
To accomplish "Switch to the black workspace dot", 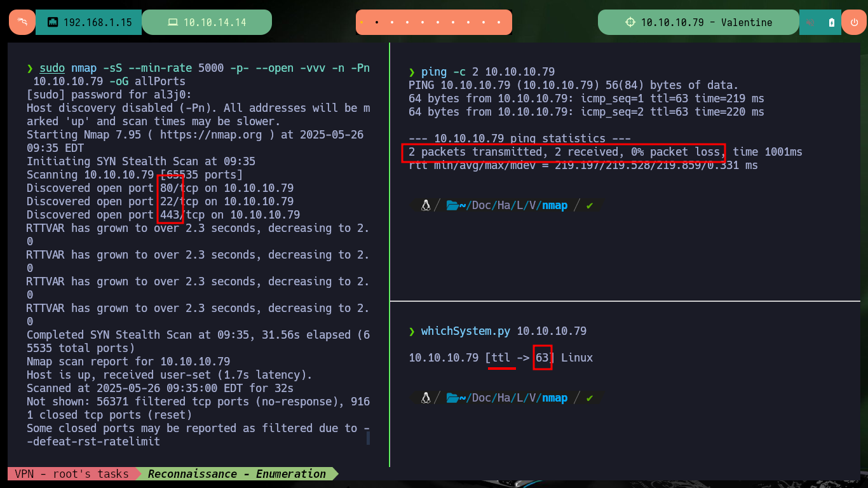I will 377,22.
